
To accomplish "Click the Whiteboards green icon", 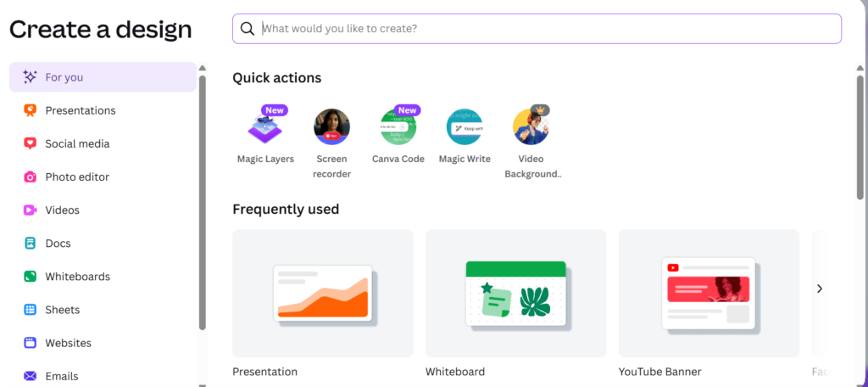I will coord(30,277).
